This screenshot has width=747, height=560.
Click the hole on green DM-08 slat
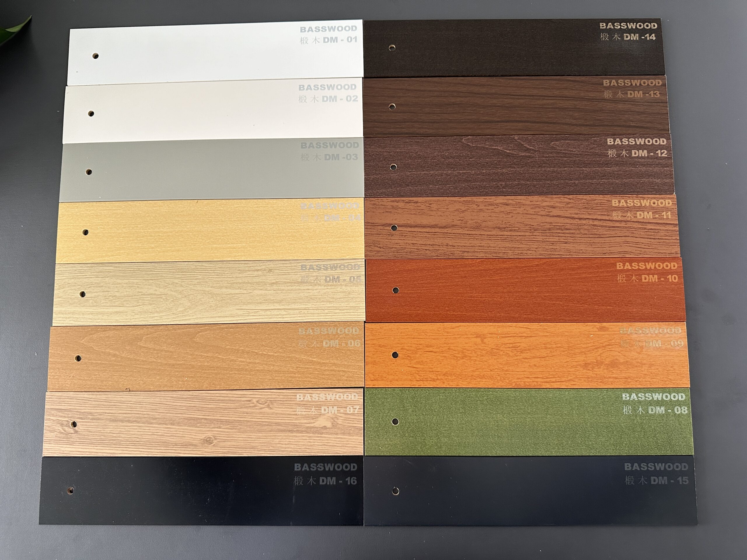tap(395, 421)
